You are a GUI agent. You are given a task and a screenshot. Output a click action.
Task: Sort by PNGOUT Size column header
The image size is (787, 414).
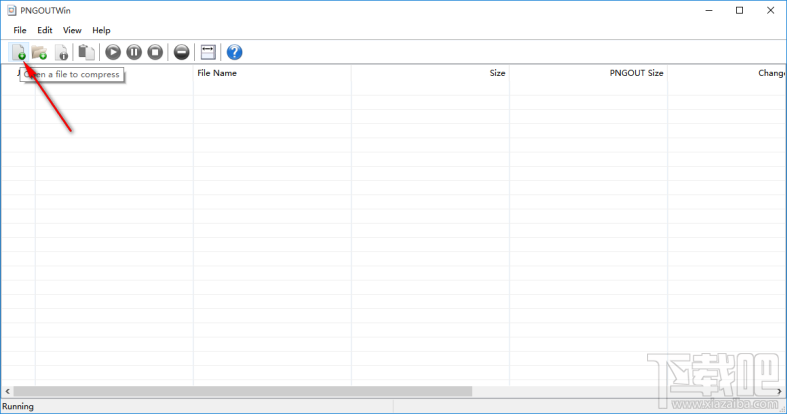click(x=588, y=73)
